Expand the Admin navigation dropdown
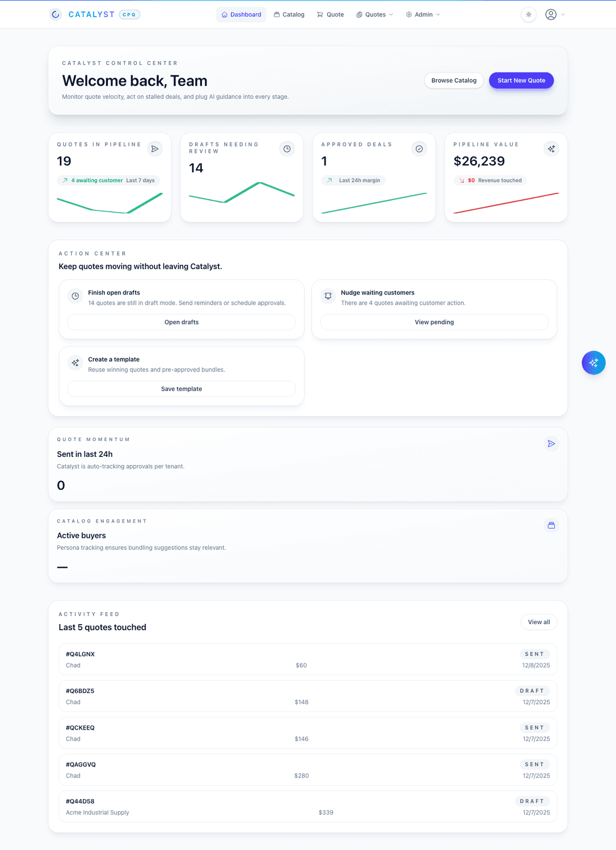The width and height of the screenshot is (616, 850). [423, 14]
